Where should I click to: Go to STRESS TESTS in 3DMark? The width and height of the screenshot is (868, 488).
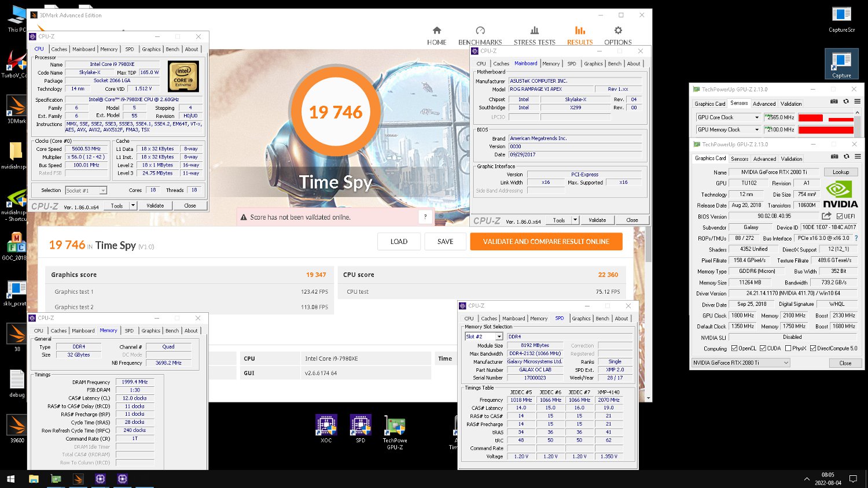tap(534, 35)
